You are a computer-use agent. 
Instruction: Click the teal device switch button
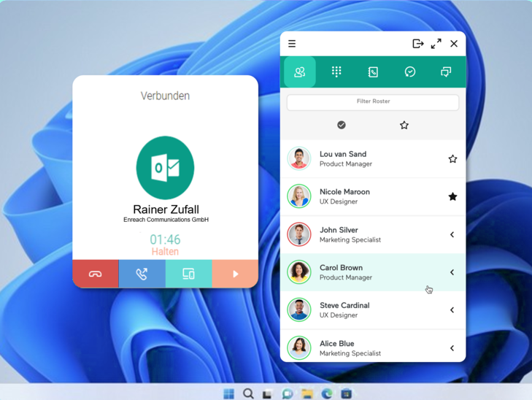coord(188,274)
